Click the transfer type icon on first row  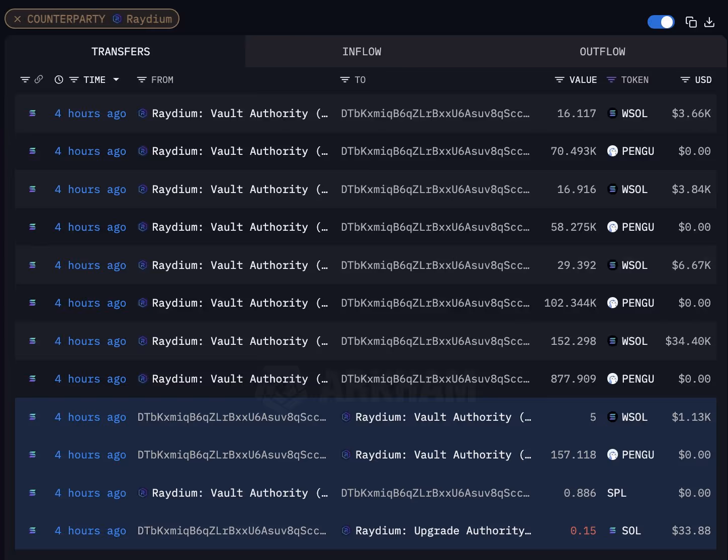32,113
